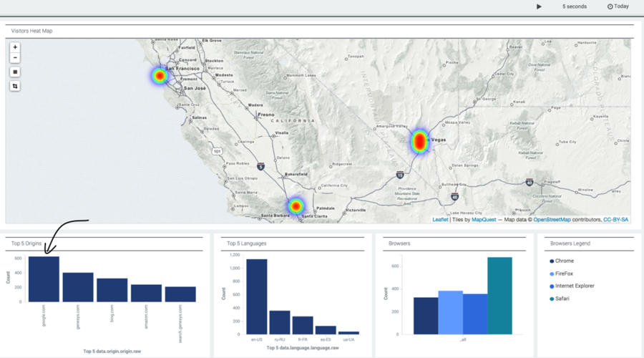Click the Santa Barbara area heat spot
The image size is (644, 358).
tap(296, 206)
